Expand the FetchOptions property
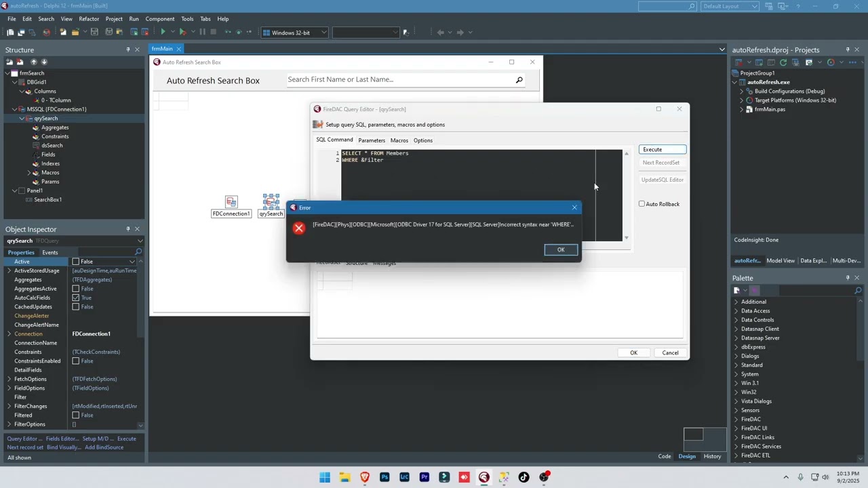868x488 pixels. tap(9, 379)
